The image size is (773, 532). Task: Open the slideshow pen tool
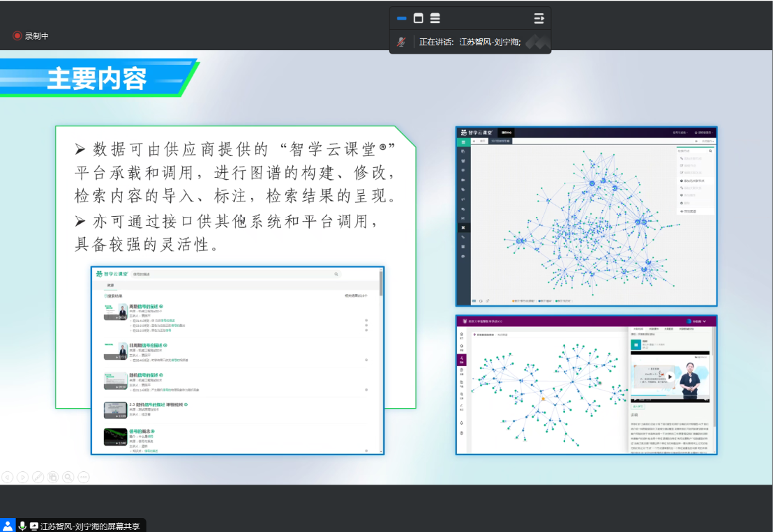click(38, 477)
